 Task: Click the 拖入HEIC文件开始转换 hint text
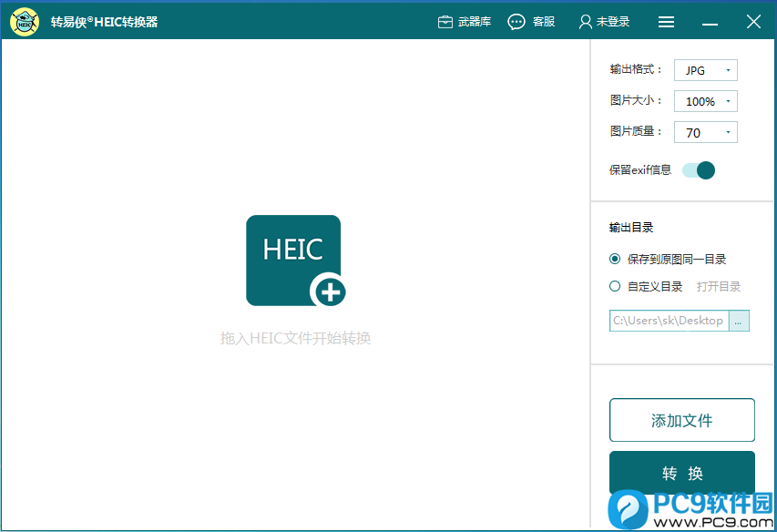coord(296,338)
